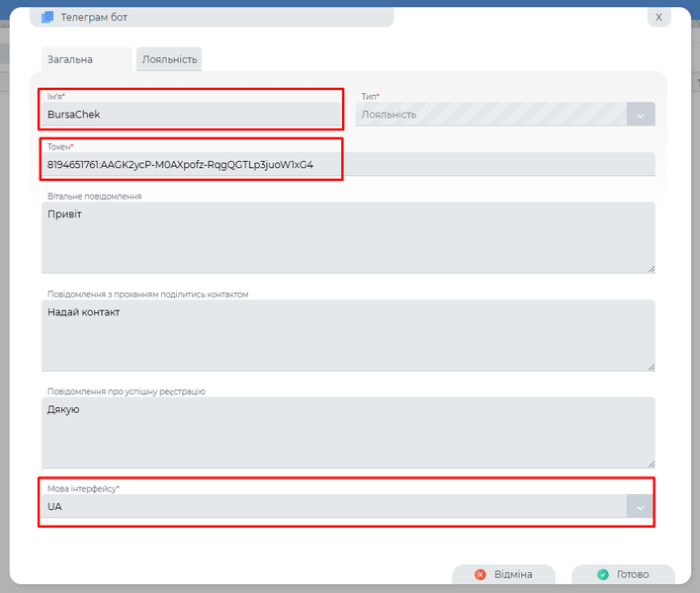Open the Мова інтерфейсу dropdown showing UA

[333, 506]
